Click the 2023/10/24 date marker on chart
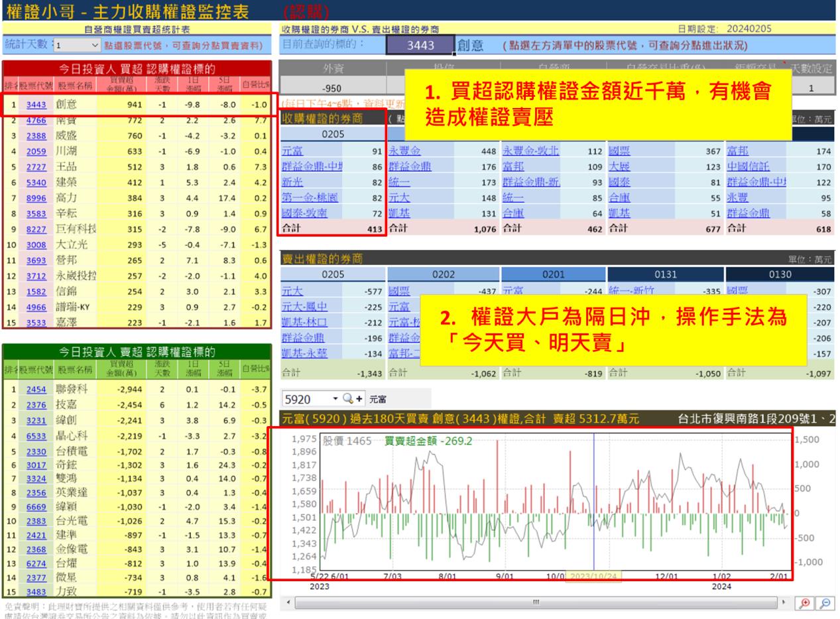The height and width of the screenshot is (619, 840). (x=593, y=576)
